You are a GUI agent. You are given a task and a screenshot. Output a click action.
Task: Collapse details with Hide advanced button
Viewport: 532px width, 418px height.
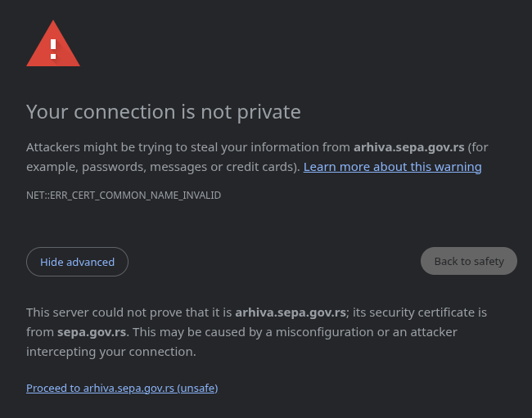coord(78,262)
